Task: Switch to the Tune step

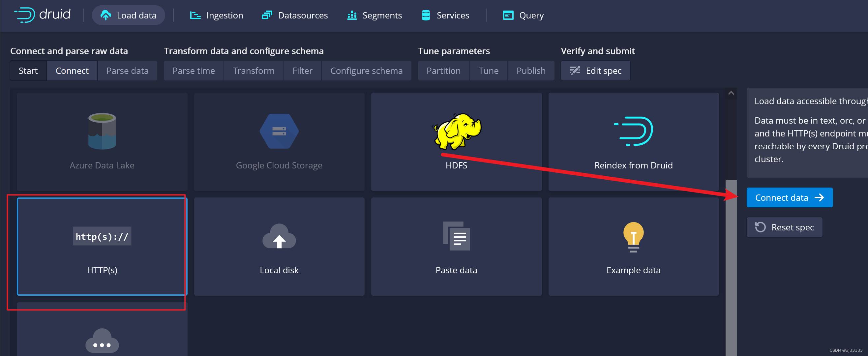Action: [x=489, y=71]
